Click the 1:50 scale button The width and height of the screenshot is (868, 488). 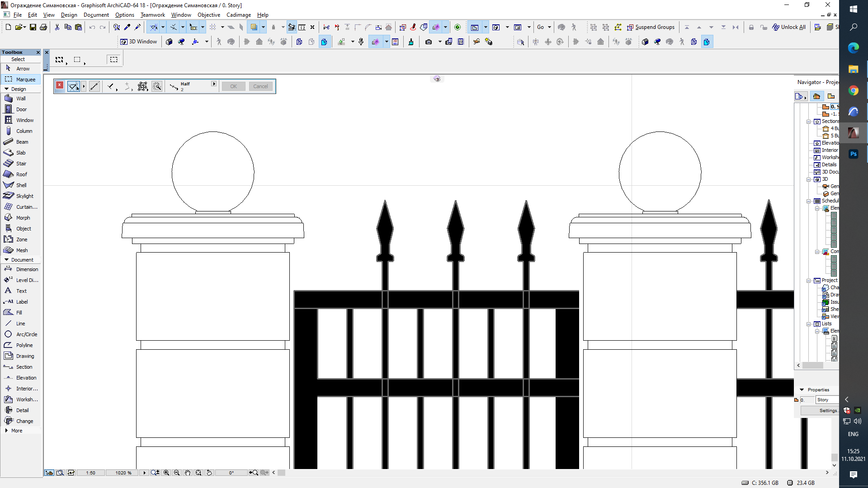point(91,473)
